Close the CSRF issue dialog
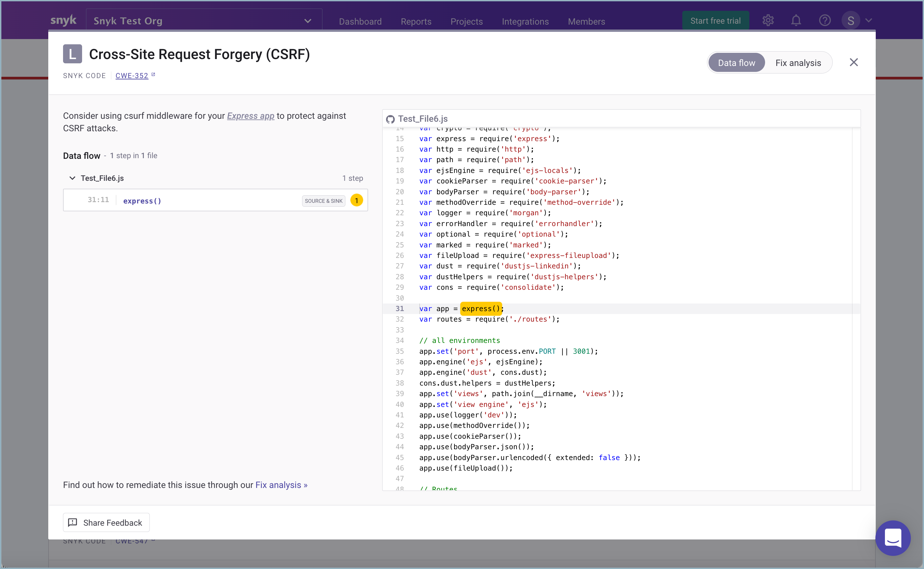The height and width of the screenshot is (569, 924). click(854, 62)
